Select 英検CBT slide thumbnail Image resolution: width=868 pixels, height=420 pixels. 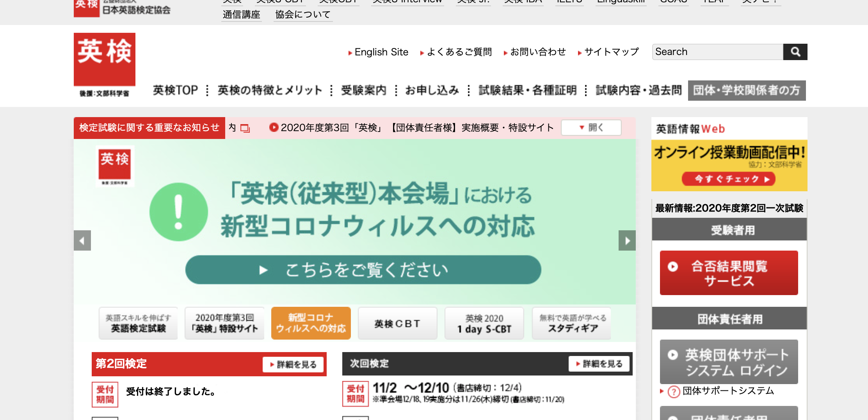pyautogui.click(x=397, y=323)
